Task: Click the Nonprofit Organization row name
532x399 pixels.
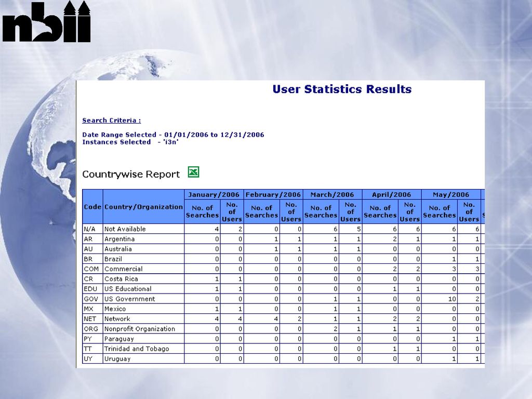Action: [139, 329]
